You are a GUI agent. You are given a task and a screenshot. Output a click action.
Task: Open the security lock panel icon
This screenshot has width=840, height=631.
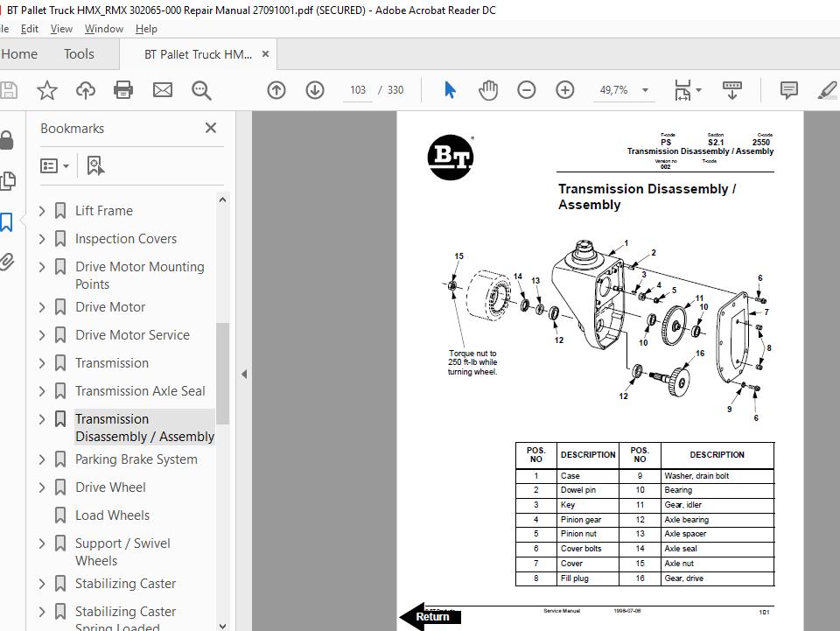tap(7, 140)
